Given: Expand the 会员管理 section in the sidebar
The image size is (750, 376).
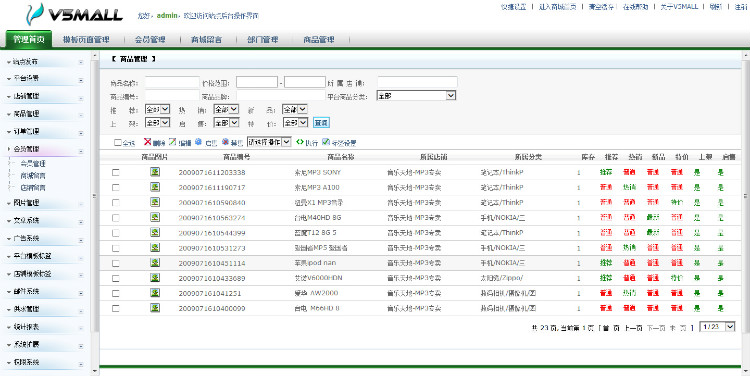Looking at the screenshot, I should [x=26, y=149].
